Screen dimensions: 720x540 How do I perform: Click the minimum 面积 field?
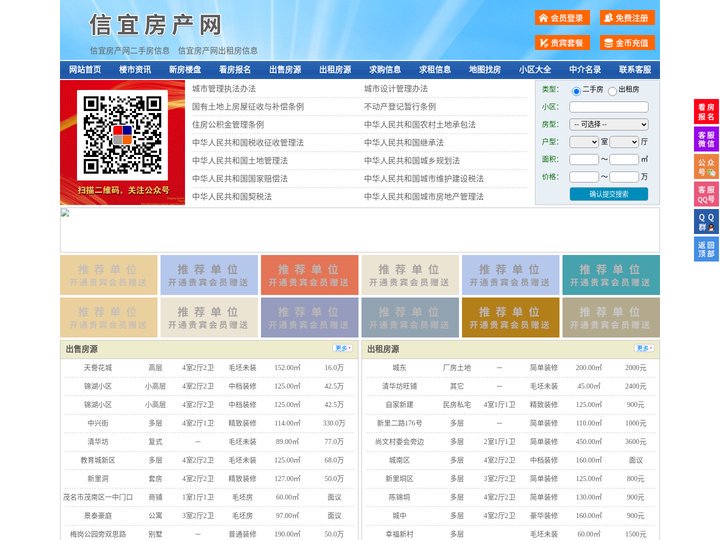[584, 159]
